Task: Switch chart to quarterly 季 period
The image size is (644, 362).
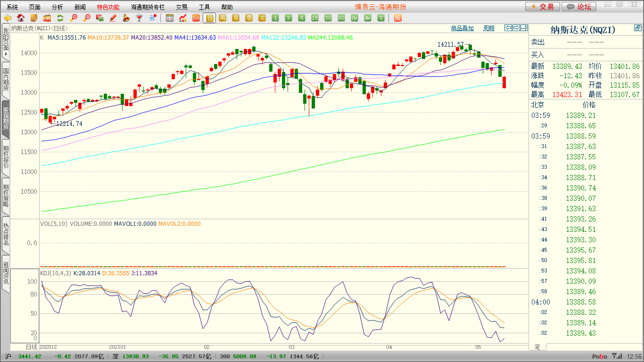Action: click(x=249, y=18)
